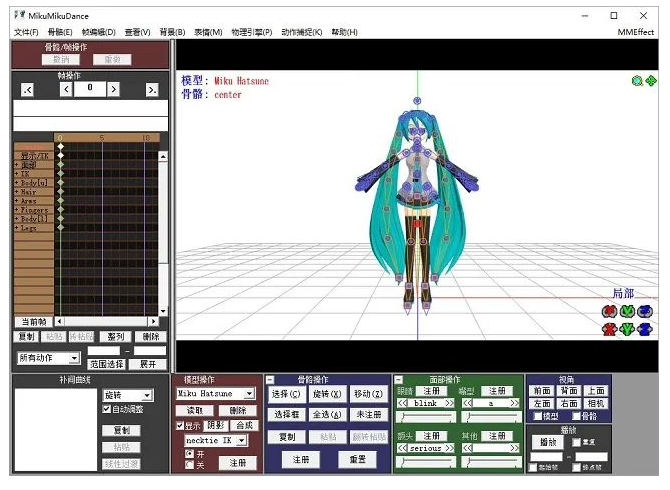Open the necktie IK dropdown
Screen dimensions: 670x490
pyautogui.click(x=242, y=440)
